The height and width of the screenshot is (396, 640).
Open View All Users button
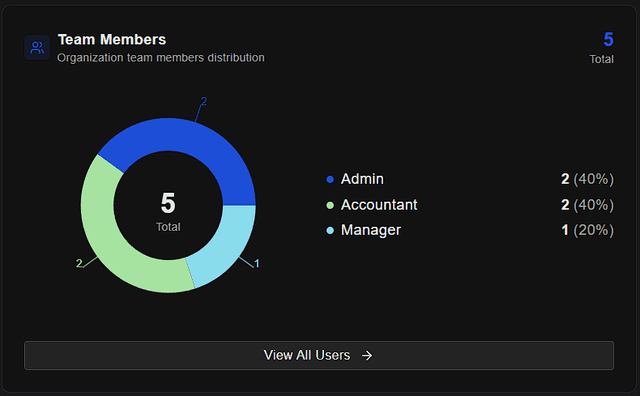click(x=319, y=356)
